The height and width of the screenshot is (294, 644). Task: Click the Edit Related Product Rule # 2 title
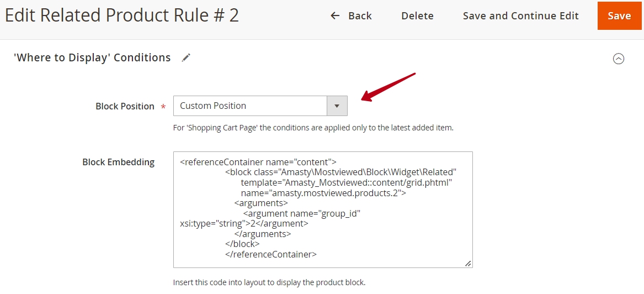(x=121, y=15)
